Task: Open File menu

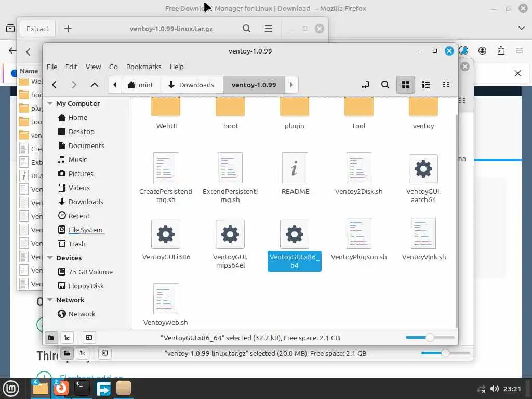Action: pyautogui.click(x=52, y=67)
